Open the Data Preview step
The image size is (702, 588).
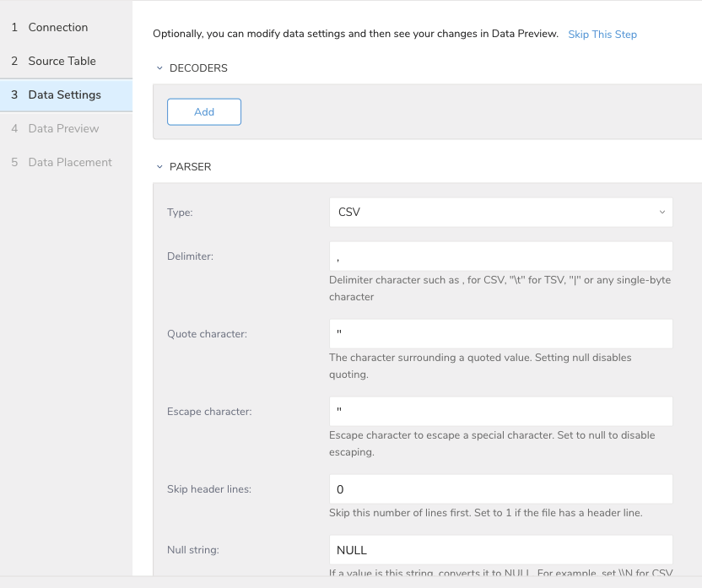[x=63, y=128]
